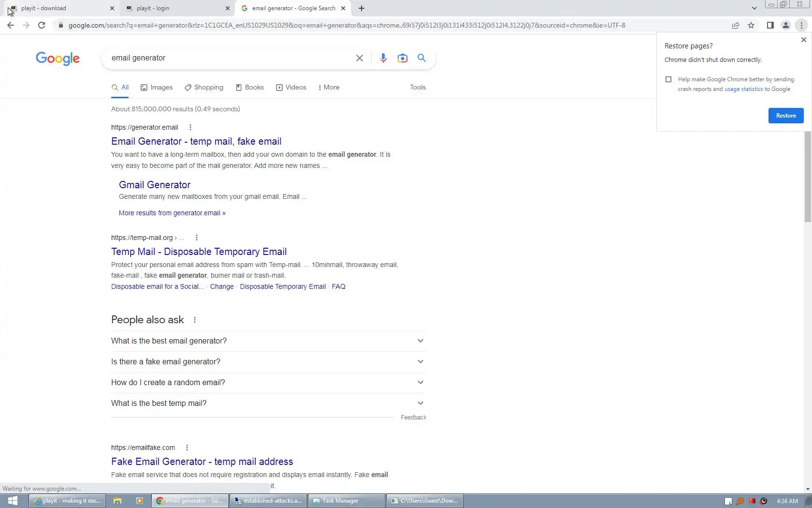Open the search Tools options

[418, 88]
